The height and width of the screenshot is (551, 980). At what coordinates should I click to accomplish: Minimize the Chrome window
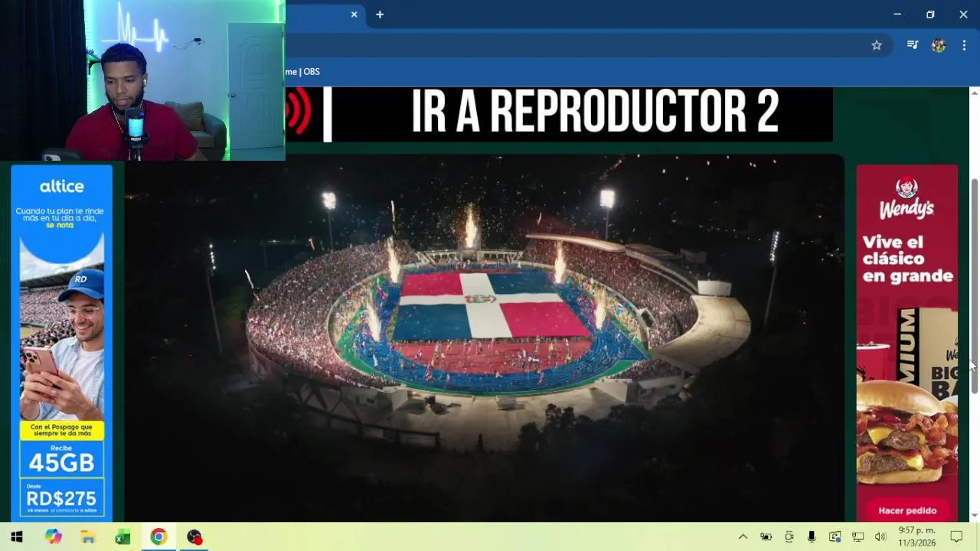[897, 15]
